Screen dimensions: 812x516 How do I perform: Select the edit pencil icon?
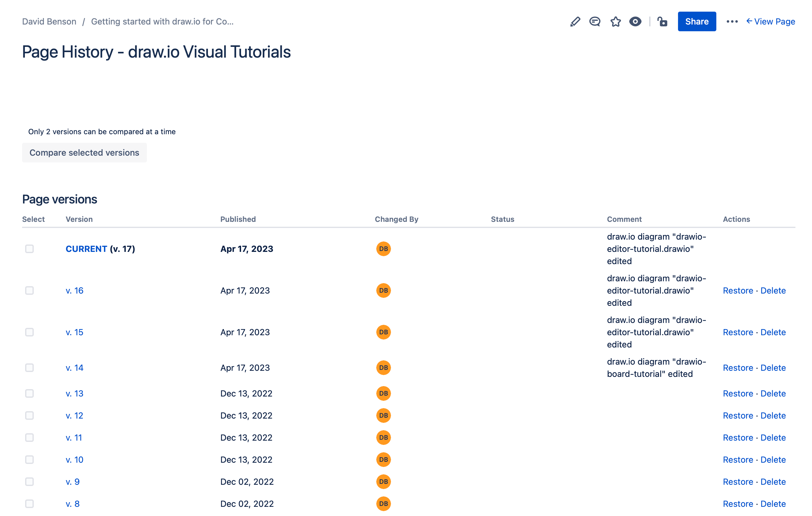click(575, 21)
